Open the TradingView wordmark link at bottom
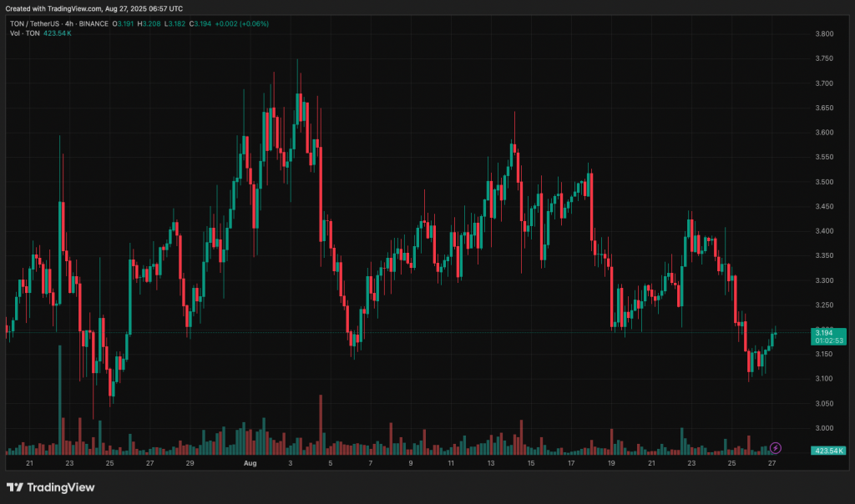 [61, 487]
